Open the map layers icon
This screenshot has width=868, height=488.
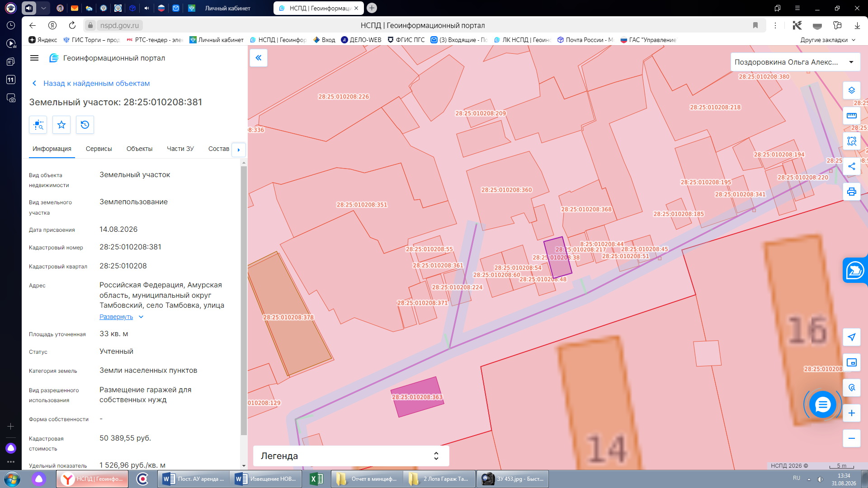852,90
